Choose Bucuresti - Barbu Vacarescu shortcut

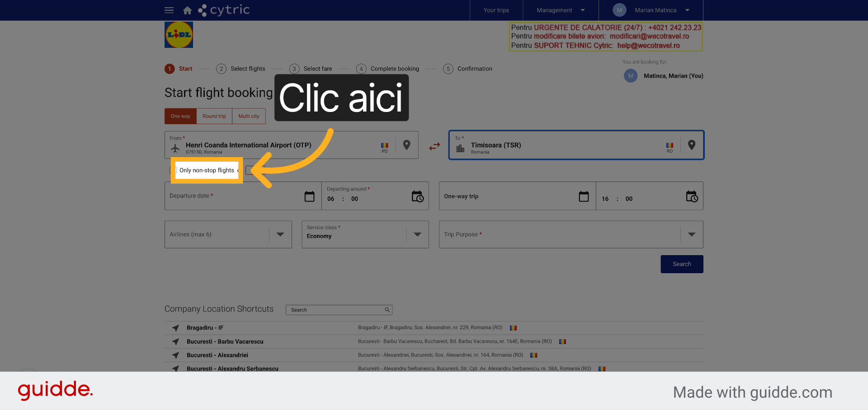click(x=225, y=342)
